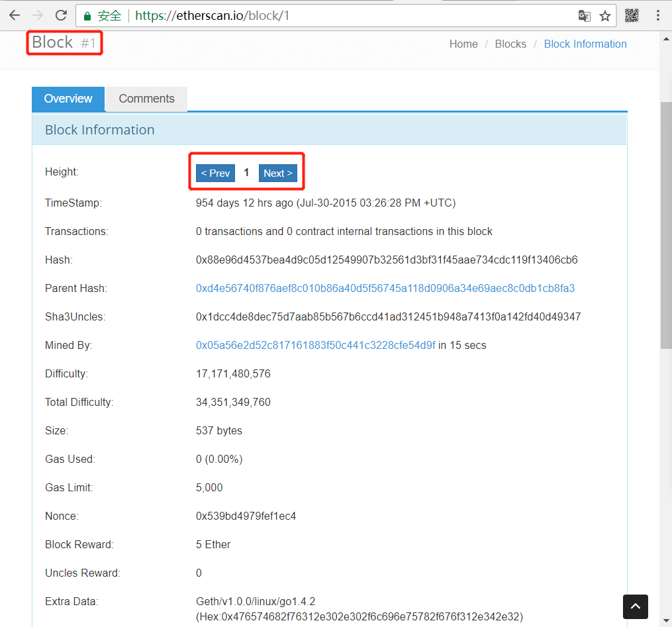Click Total Difficulty value 34,351,349,760

233,403
